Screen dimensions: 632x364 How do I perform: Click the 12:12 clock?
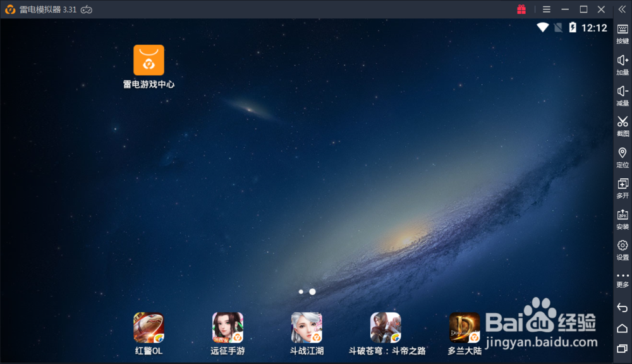tap(594, 28)
